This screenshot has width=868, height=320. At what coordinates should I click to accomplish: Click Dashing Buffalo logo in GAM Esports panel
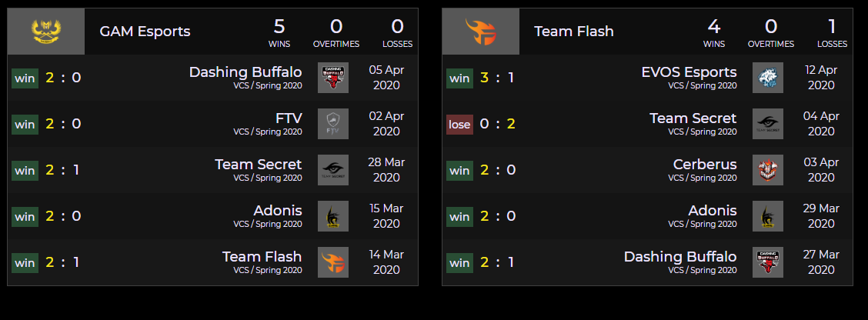point(333,78)
